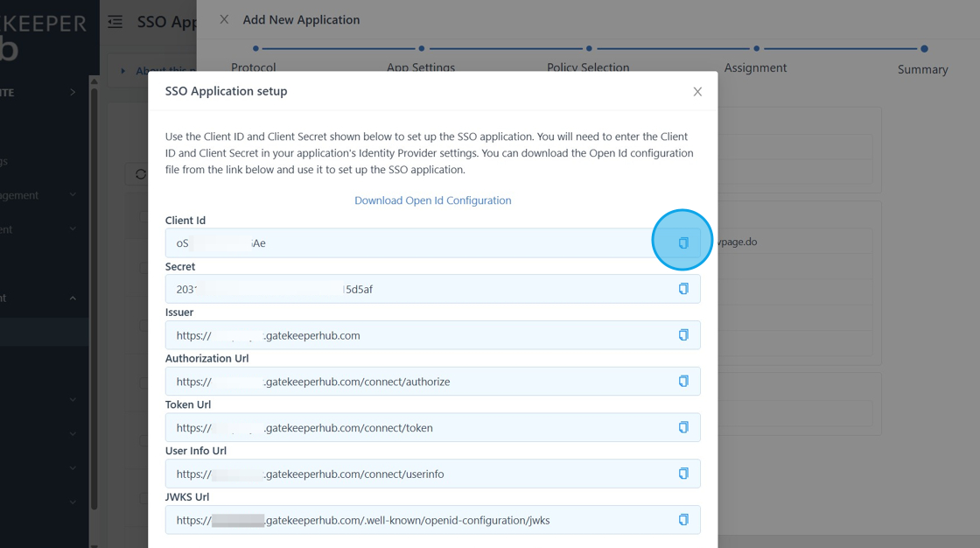Select the Secret field
Viewport: 980px width, 548px height.
point(432,289)
